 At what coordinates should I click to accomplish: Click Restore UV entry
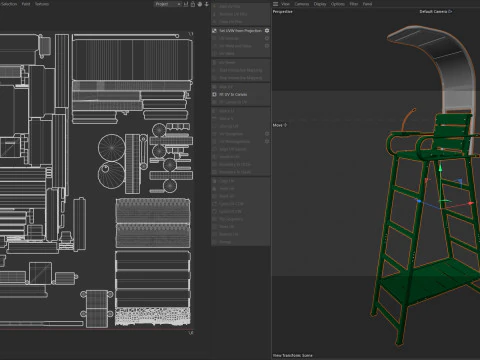tap(229, 234)
